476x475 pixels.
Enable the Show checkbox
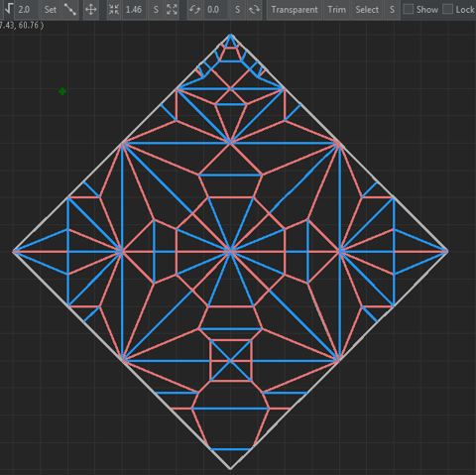(409, 9)
